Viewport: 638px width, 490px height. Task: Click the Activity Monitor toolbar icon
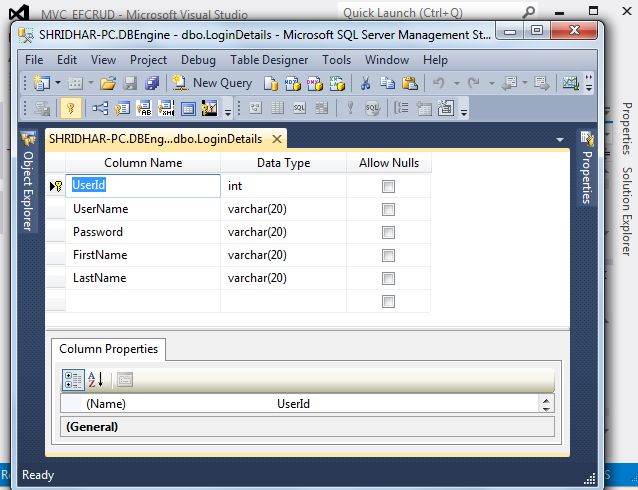tap(570, 83)
